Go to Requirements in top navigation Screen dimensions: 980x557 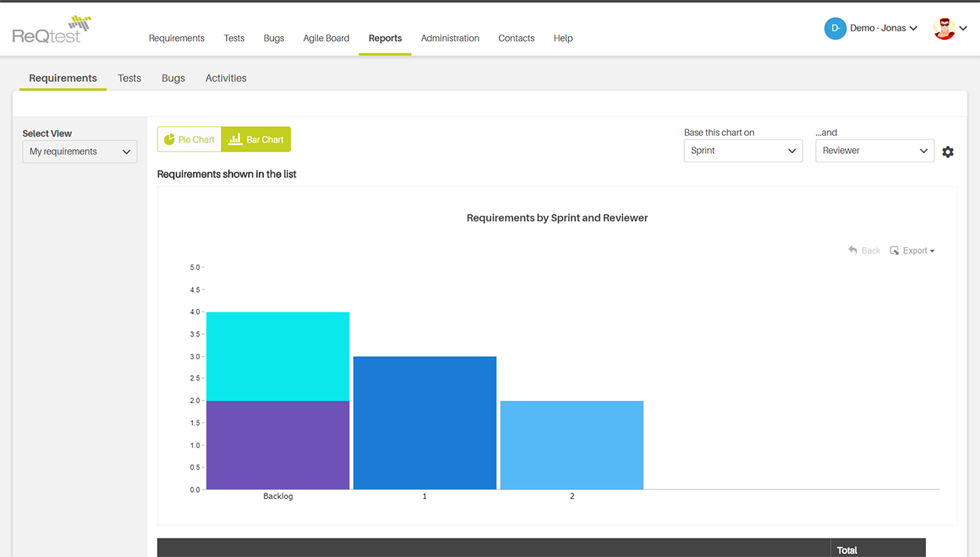tap(177, 38)
